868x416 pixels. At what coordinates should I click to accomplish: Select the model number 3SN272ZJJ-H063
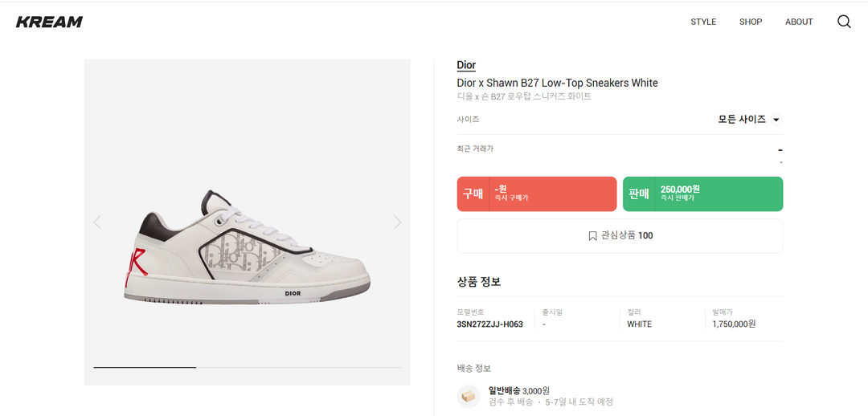point(489,324)
